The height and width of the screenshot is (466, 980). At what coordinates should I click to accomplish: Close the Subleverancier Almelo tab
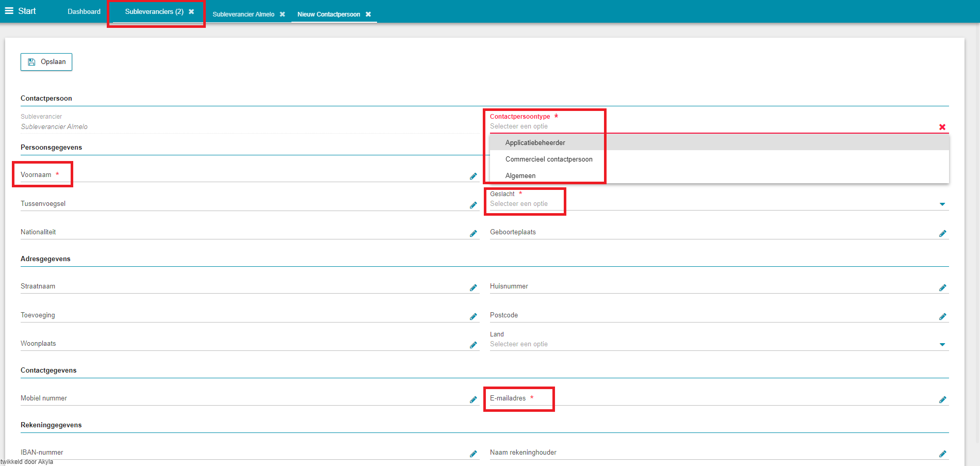282,14
